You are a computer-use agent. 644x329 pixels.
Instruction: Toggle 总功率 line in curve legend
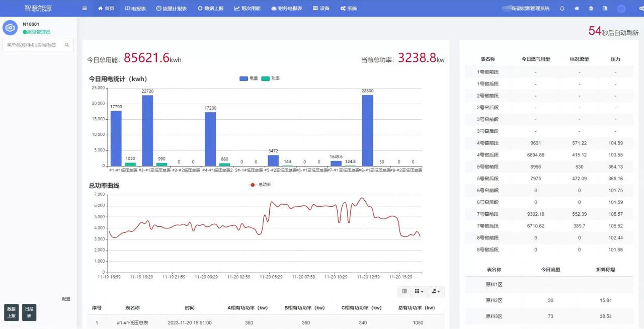(x=260, y=185)
